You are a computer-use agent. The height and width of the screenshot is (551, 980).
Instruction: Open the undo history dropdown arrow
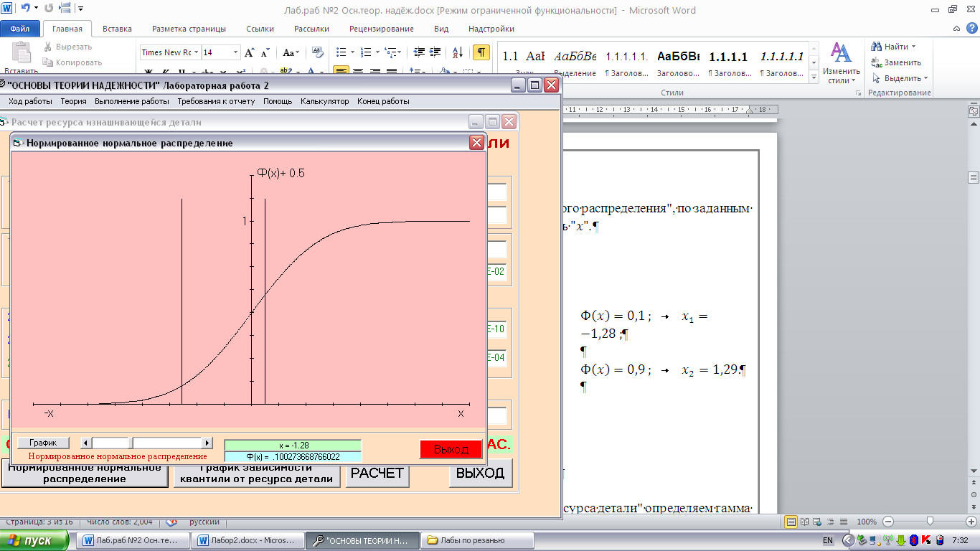tap(36, 9)
